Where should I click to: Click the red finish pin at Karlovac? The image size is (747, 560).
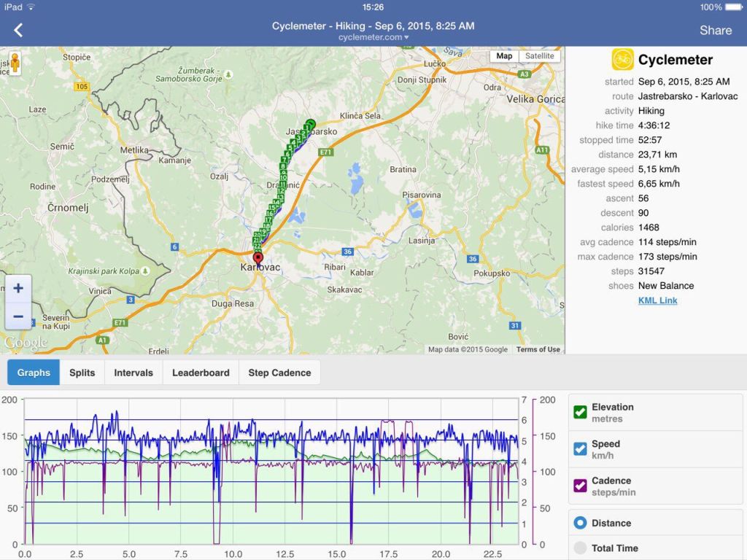coord(258,258)
